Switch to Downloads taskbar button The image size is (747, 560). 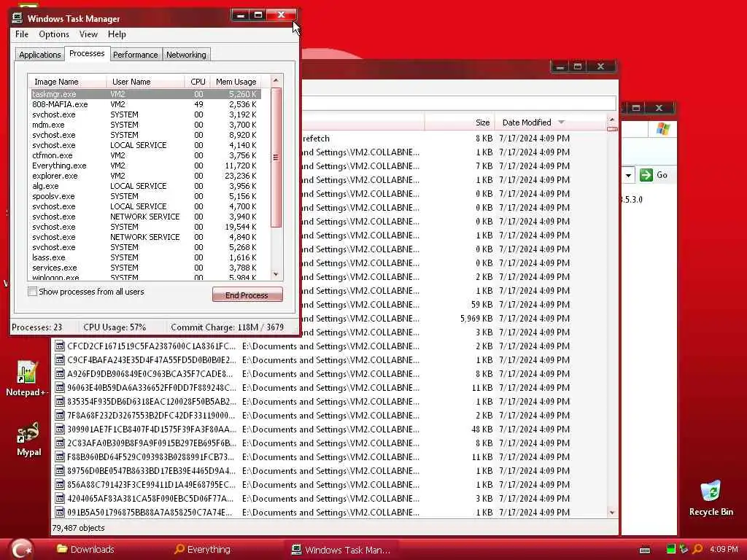point(86,550)
